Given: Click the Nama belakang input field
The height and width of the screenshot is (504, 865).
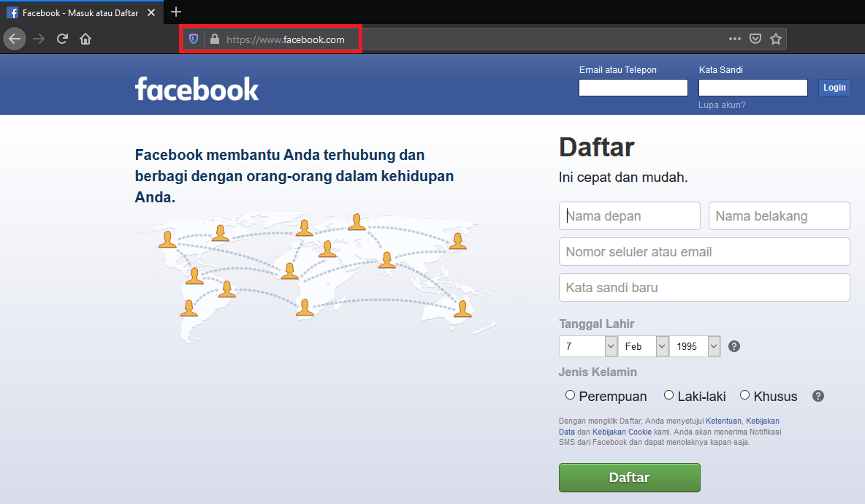Looking at the screenshot, I should (x=779, y=215).
